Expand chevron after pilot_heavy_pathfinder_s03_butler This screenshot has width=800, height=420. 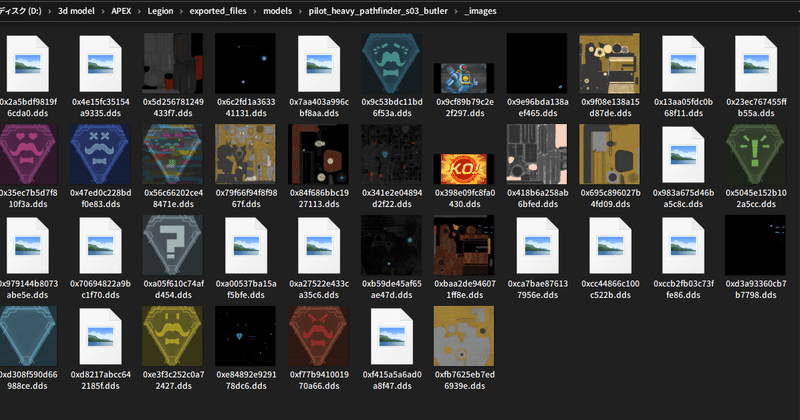tap(456, 11)
